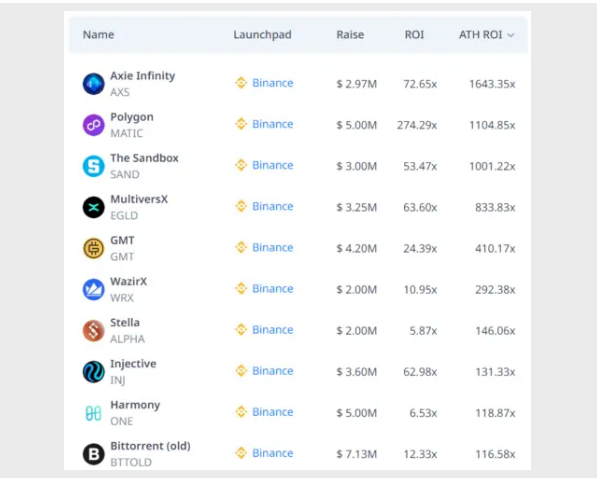Click the Bittorrent BTTOLD coin logo
Image resolution: width=604 pixels, height=479 pixels.
pos(94,454)
